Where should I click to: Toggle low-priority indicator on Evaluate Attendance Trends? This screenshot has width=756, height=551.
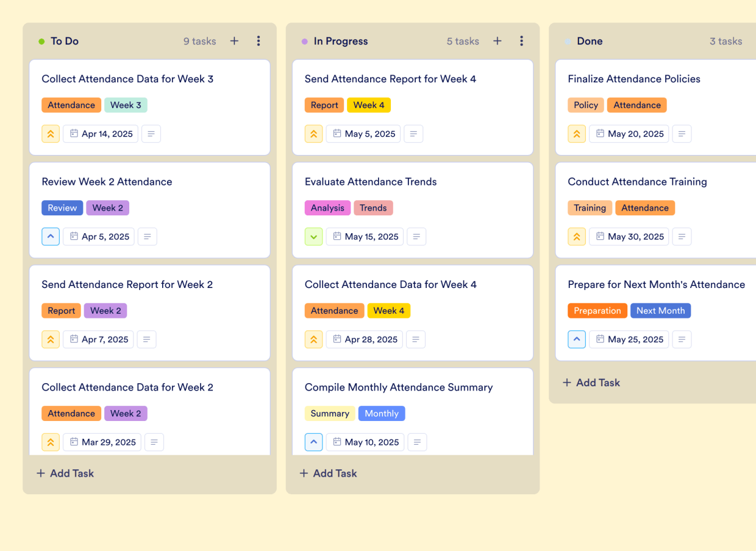coord(313,236)
